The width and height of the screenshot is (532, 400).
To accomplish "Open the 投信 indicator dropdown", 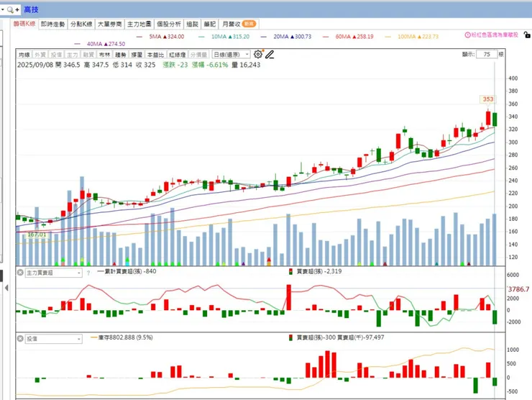I will [54, 339].
